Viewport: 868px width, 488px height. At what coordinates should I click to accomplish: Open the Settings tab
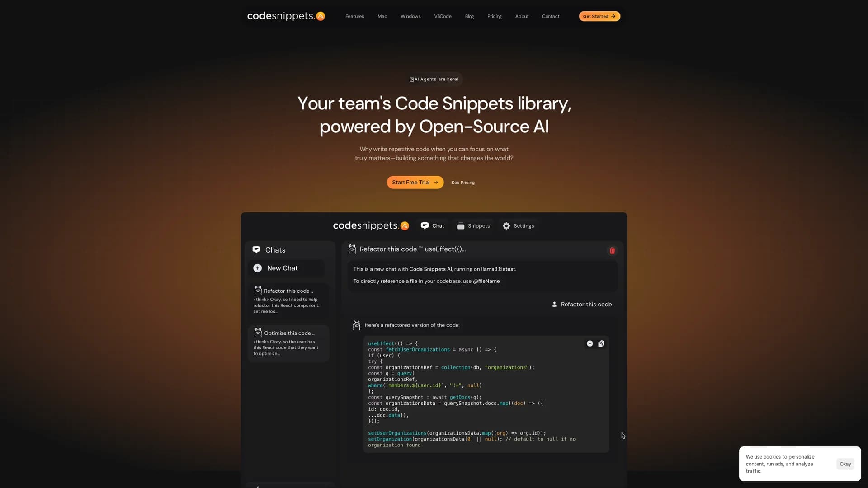click(x=518, y=226)
